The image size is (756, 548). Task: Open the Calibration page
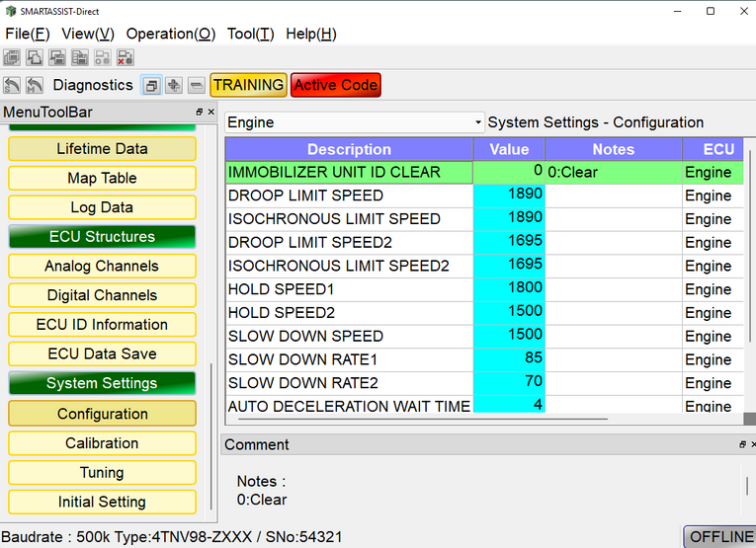(x=102, y=443)
